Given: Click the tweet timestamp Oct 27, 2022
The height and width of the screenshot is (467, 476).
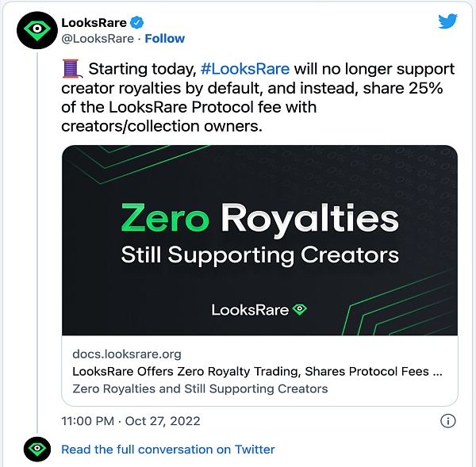Looking at the screenshot, I should point(131,421).
